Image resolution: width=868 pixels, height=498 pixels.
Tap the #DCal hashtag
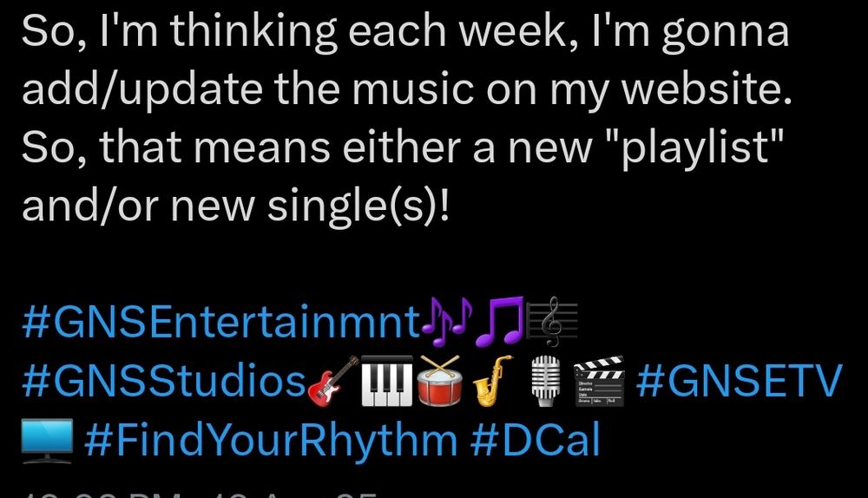tap(535, 440)
